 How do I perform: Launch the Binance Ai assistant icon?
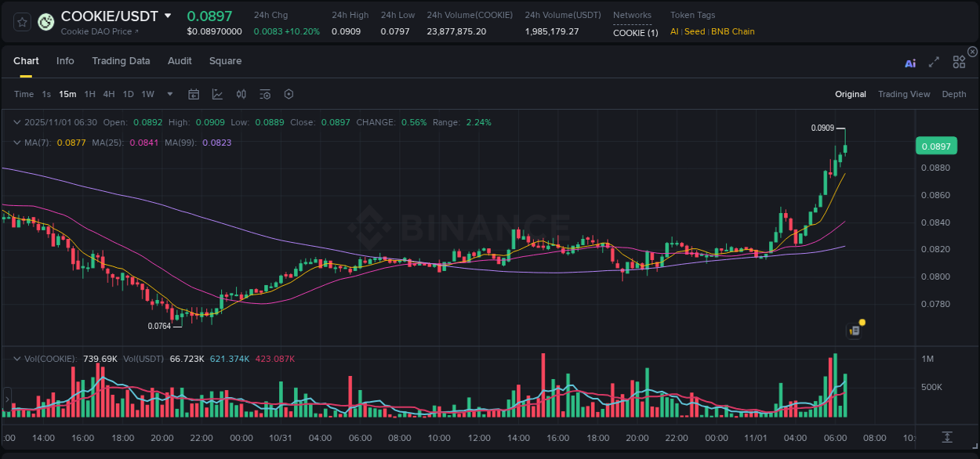[910, 63]
